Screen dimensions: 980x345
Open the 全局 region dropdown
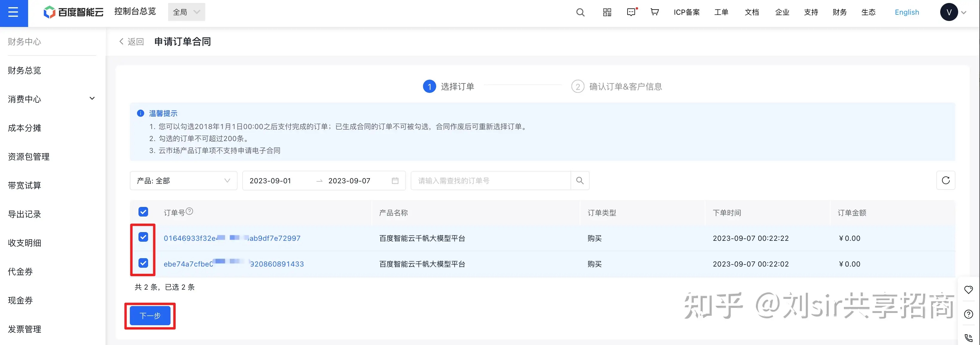tap(186, 12)
